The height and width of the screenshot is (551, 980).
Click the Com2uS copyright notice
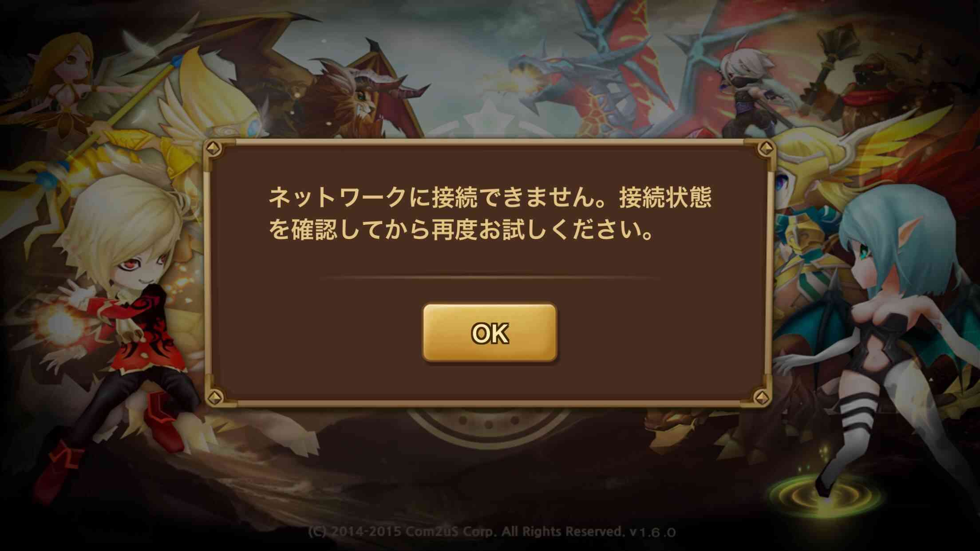pyautogui.click(x=466, y=531)
